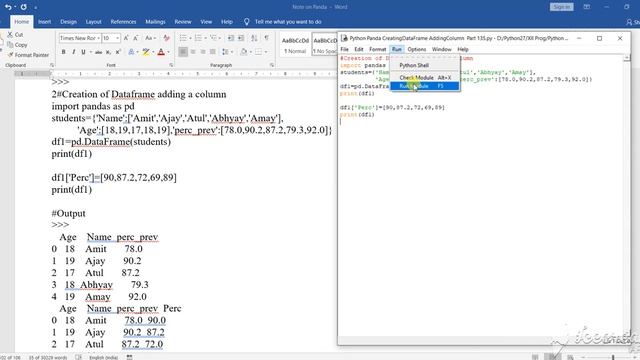The height and width of the screenshot is (360, 640).
Task: Toggle Underline formatting in Word
Action: coord(83,52)
